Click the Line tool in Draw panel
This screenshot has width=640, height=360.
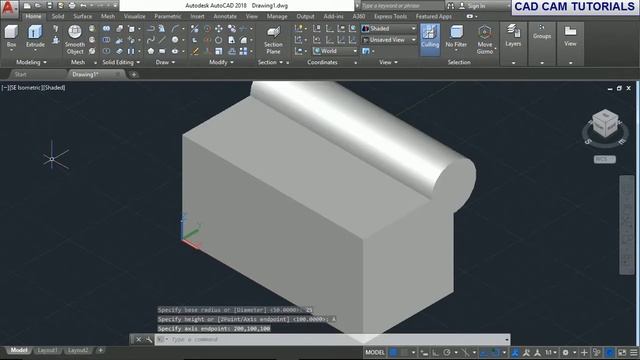coord(162,40)
